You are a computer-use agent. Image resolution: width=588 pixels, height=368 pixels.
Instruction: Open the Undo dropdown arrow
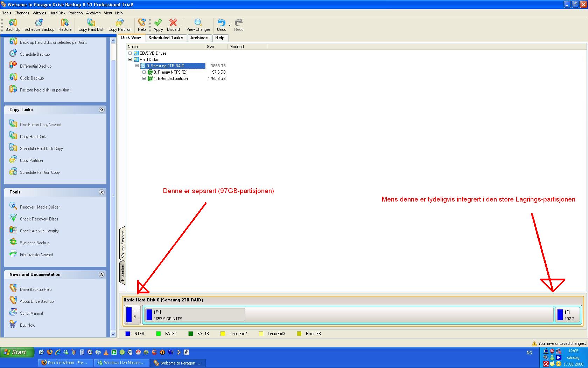click(x=230, y=25)
